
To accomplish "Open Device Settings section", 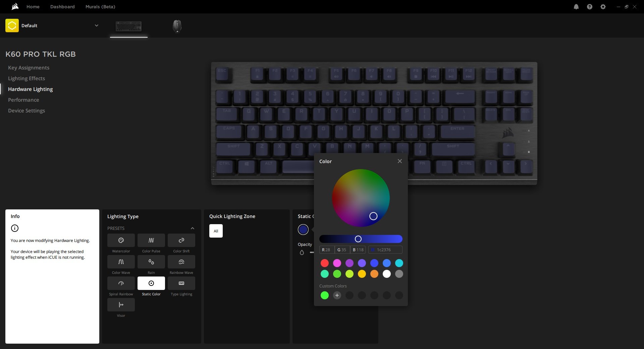I will (26, 111).
